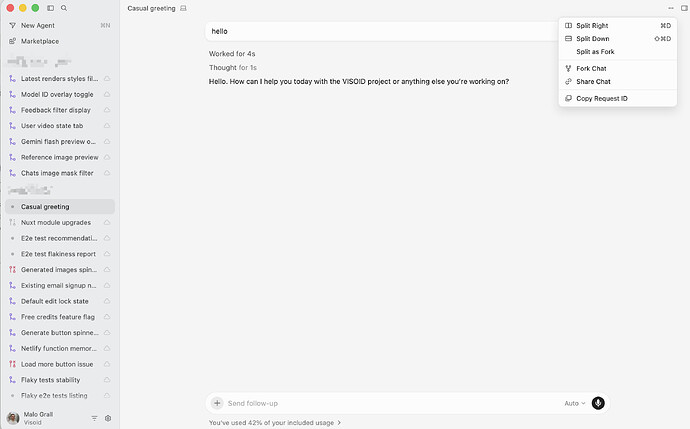This screenshot has height=429, width=690.
Task: Click the layout panel icon at top-right corner
Action: click(684, 8)
